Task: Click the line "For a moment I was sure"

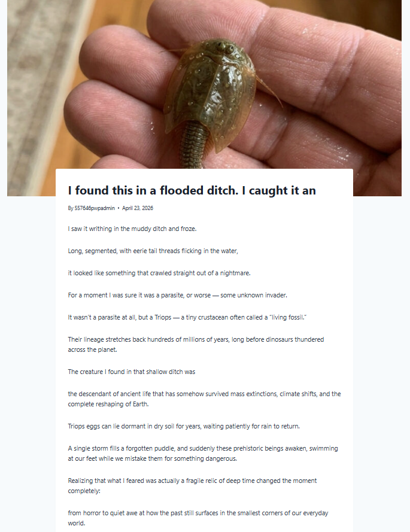Action: (x=174, y=295)
